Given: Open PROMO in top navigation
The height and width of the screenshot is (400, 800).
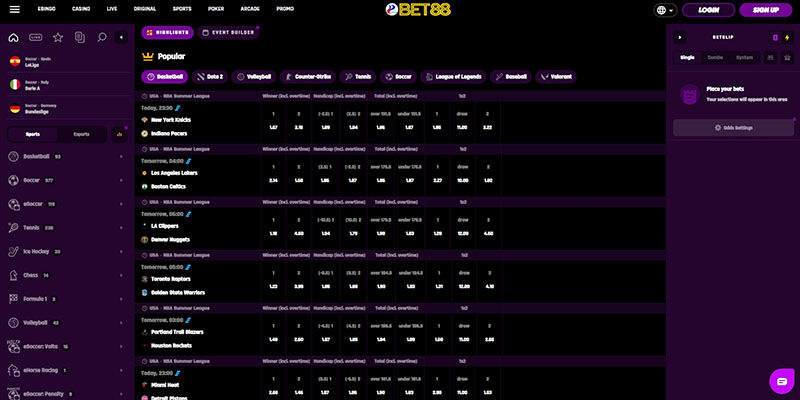Looking at the screenshot, I should [285, 9].
